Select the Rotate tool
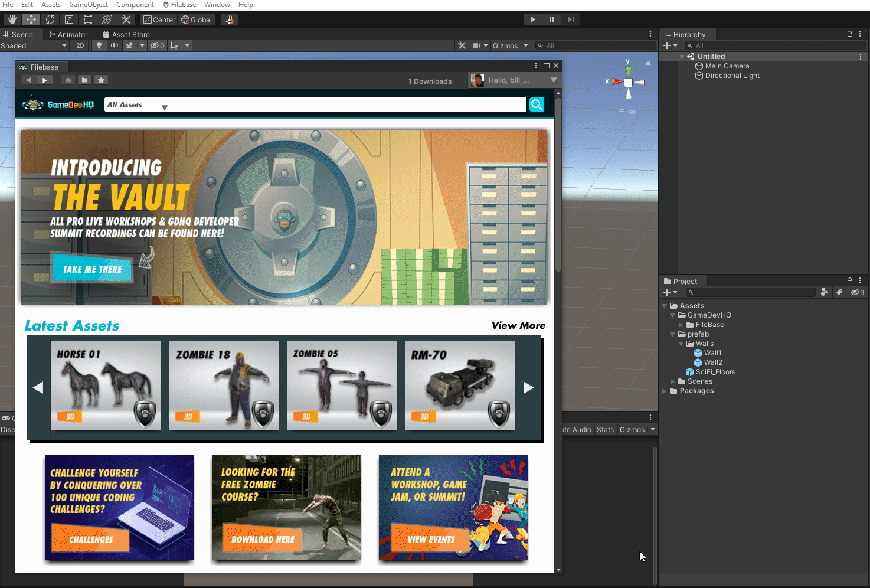This screenshot has width=870, height=588. click(50, 19)
